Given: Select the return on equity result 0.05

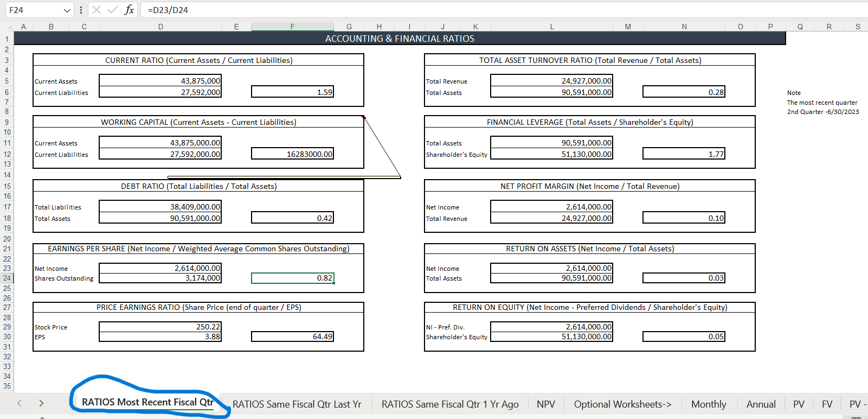Looking at the screenshot, I should [684, 337].
